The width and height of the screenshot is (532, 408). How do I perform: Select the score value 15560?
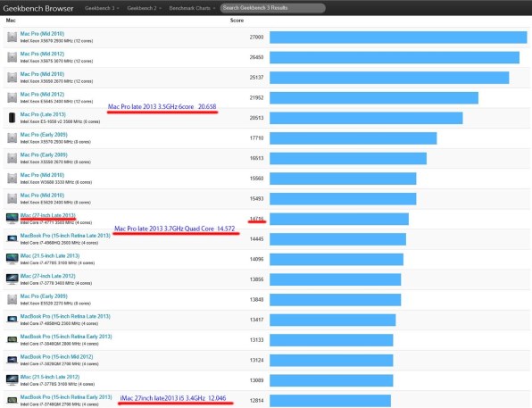point(256,179)
